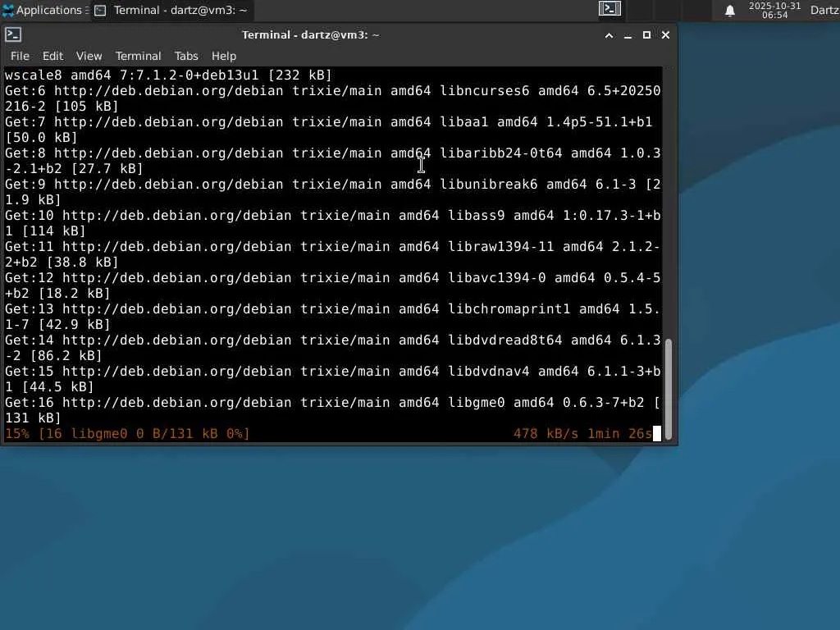Image resolution: width=840 pixels, height=630 pixels.
Task: Maximize the Terminal window
Action: pyautogui.click(x=646, y=35)
